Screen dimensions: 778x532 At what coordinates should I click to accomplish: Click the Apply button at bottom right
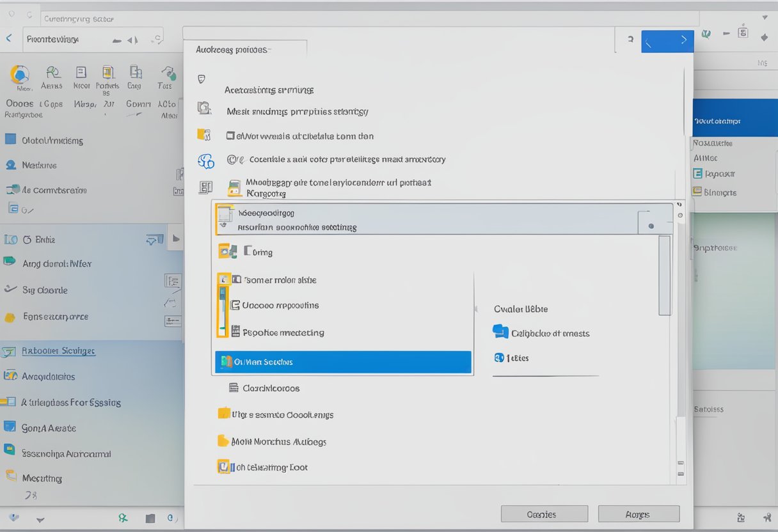(639, 513)
